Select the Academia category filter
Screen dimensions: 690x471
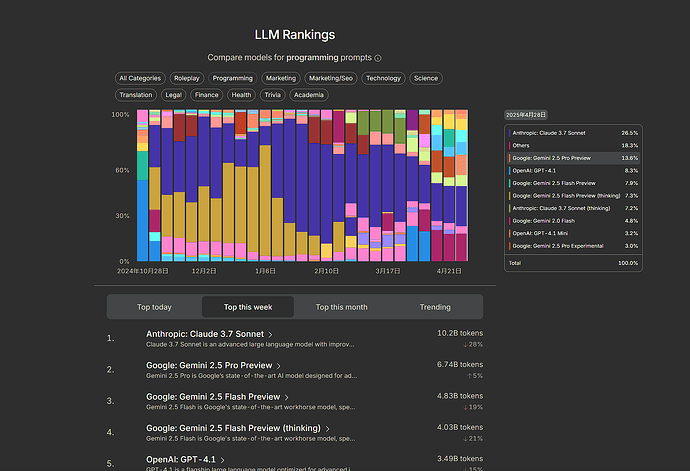pos(308,95)
